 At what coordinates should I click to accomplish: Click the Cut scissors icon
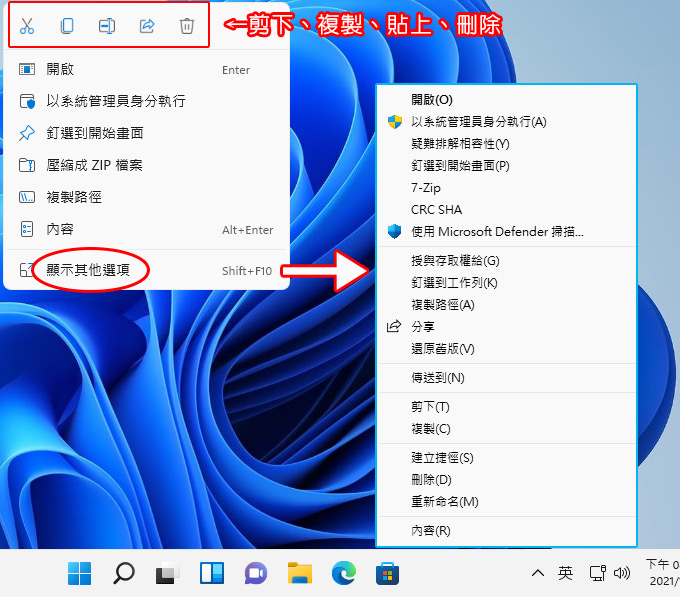click(27, 26)
